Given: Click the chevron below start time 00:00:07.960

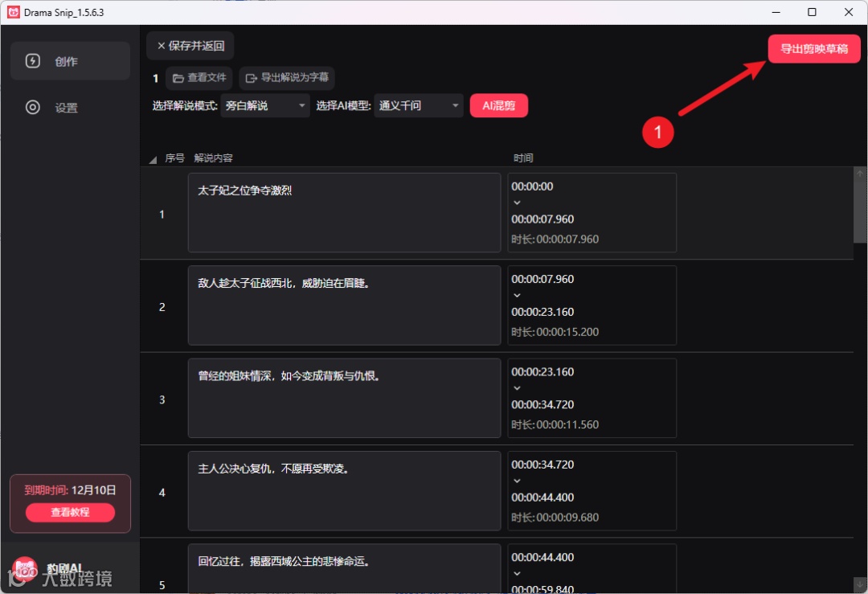Looking at the screenshot, I should click(517, 296).
